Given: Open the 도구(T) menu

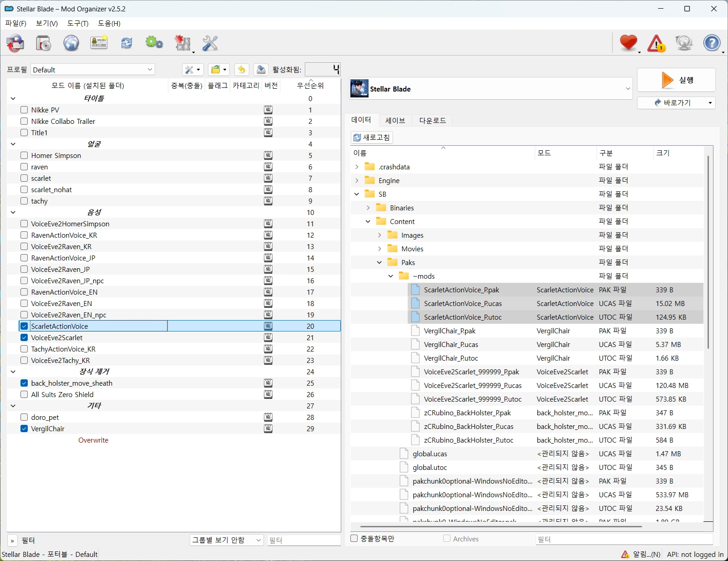Looking at the screenshot, I should tap(78, 23).
